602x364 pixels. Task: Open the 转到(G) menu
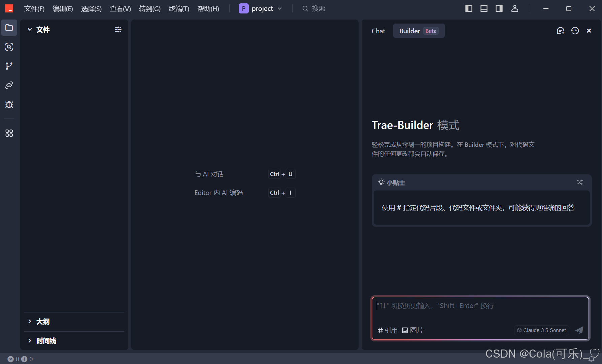(150, 9)
